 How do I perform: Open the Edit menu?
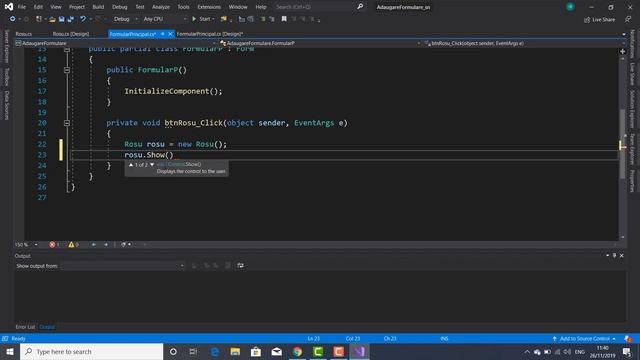click(x=38, y=7)
